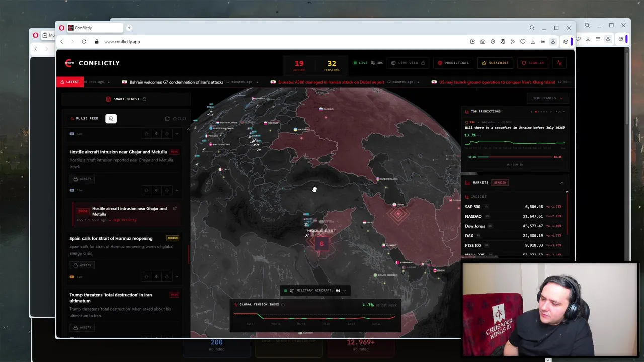Click the 32 Tensions counter
Screen dimensions: 644x362
332,65
